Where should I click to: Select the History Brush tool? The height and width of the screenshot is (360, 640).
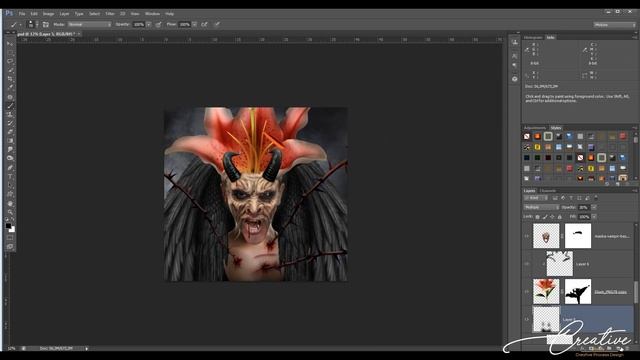click(10, 123)
